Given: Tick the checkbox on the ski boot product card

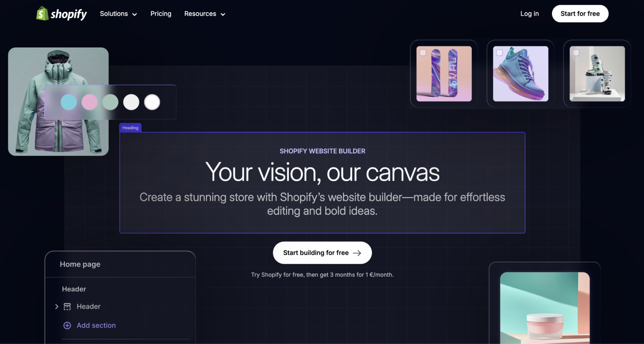Looking at the screenshot, I should point(576,53).
